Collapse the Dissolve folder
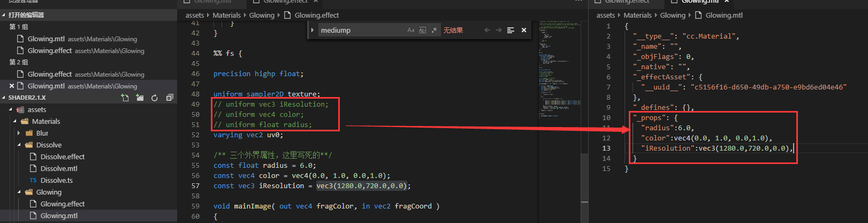This screenshot has height=223, width=868. [19, 145]
